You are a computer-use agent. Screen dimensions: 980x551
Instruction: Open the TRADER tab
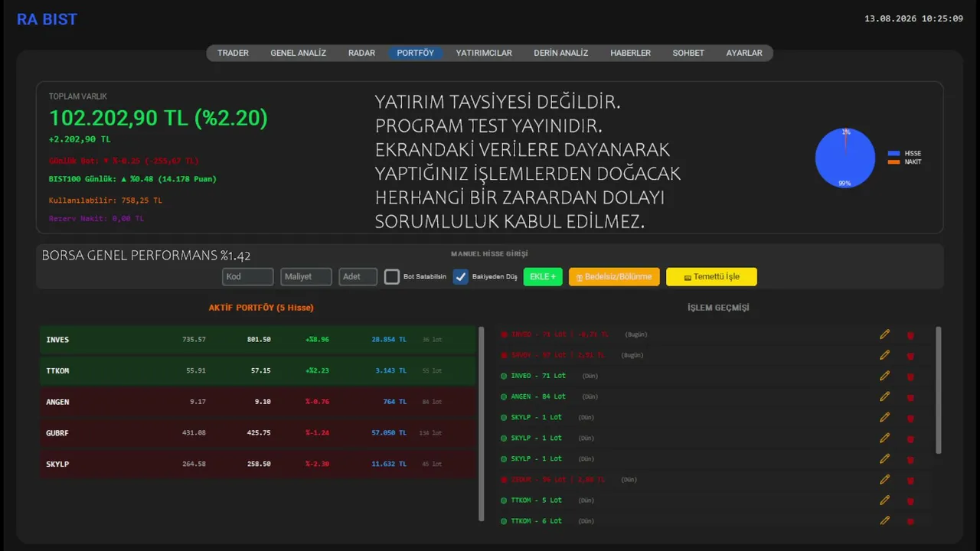pyautogui.click(x=233, y=53)
